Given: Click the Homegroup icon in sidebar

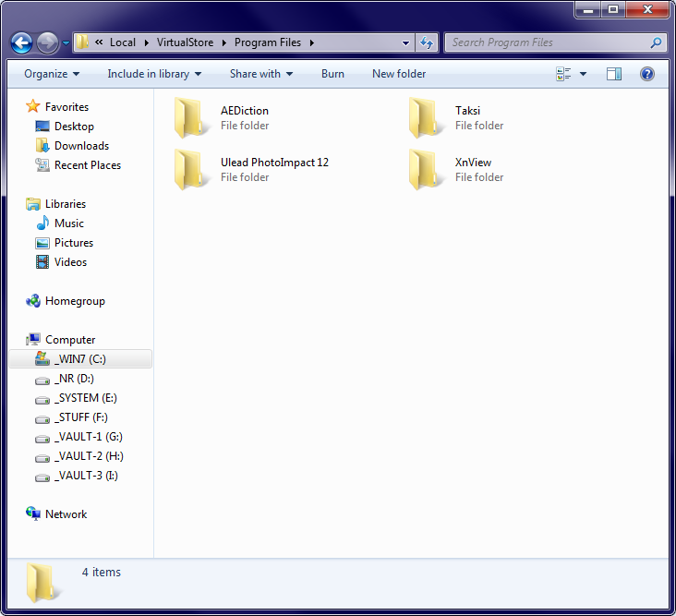Looking at the screenshot, I should [33, 300].
